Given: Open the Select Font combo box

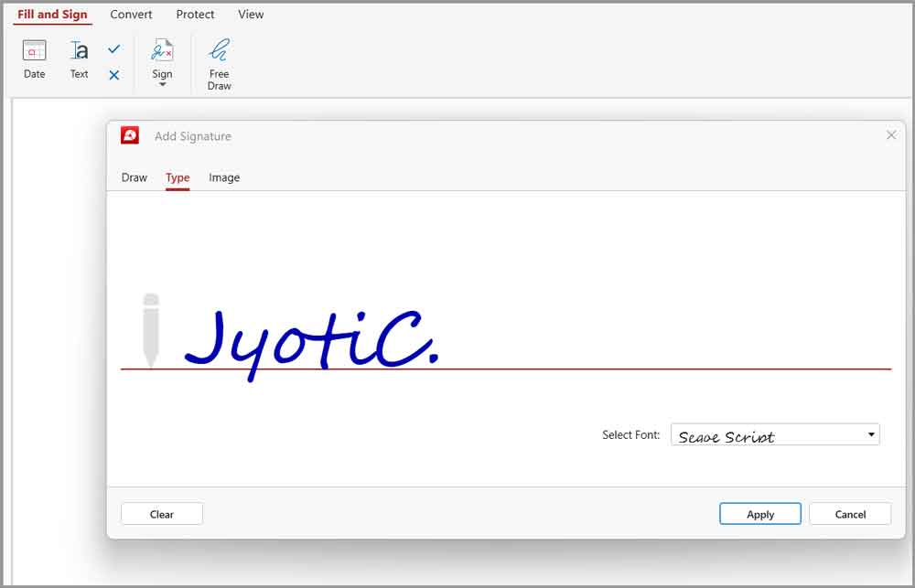Looking at the screenshot, I should click(775, 435).
